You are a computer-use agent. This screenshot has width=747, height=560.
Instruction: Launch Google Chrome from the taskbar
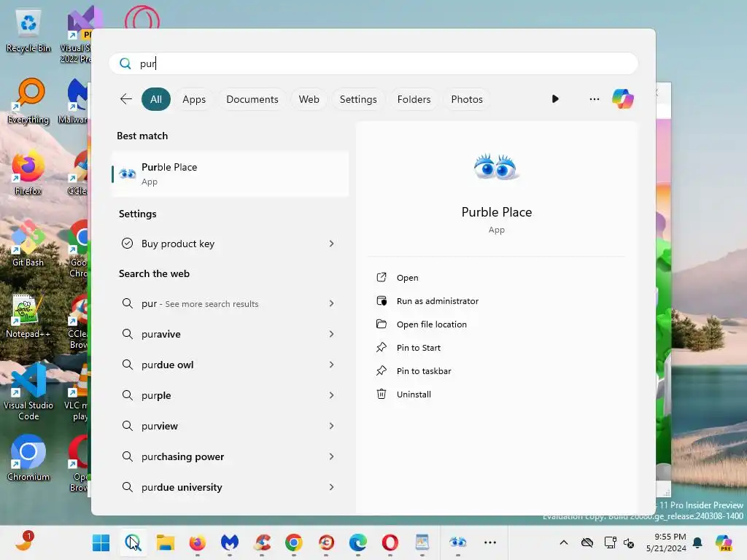point(294,542)
